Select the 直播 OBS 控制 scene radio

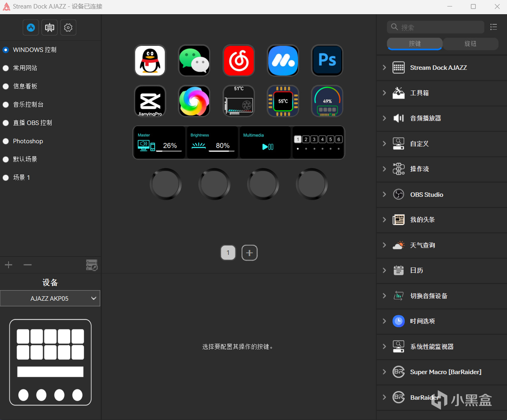[6, 123]
